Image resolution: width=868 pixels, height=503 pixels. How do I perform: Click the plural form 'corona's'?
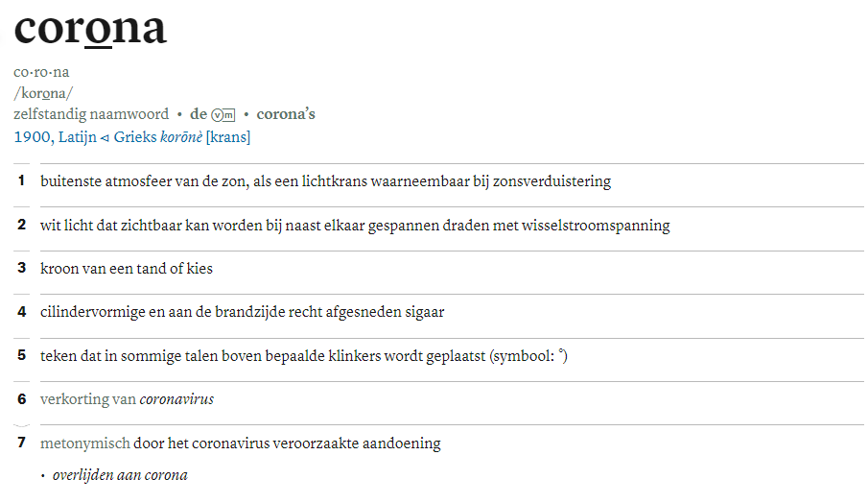pos(286,114)
